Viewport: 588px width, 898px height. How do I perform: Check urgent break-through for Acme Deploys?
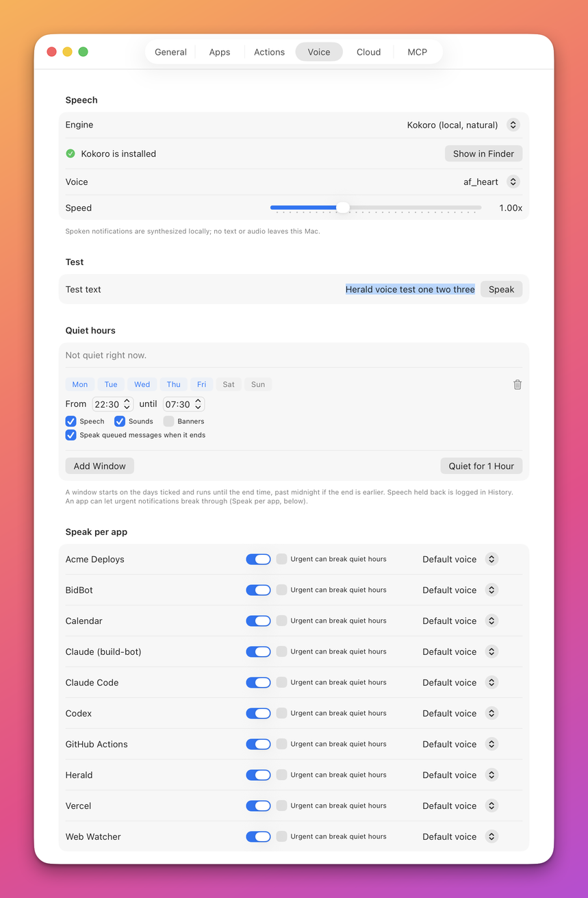click(x=281, y=559)
